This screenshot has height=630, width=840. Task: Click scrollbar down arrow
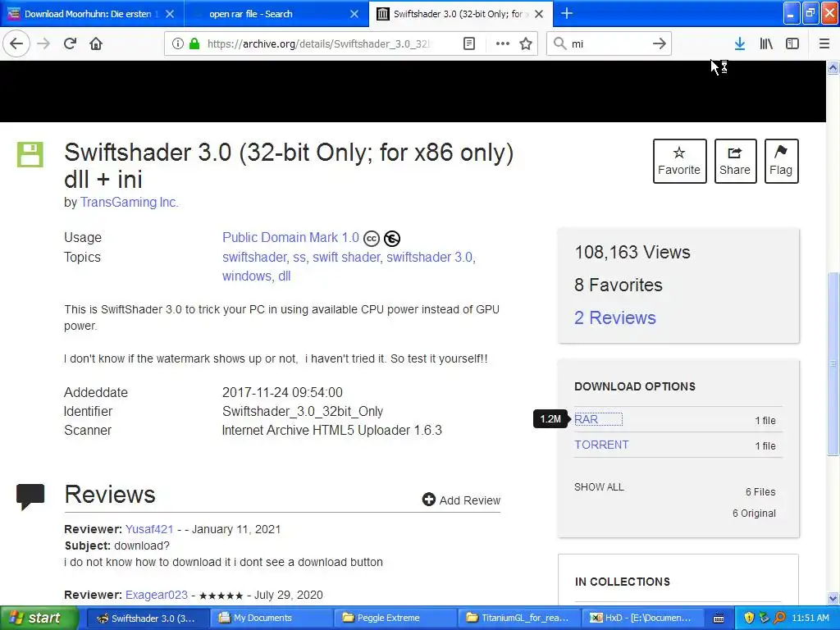coord(833,598)
